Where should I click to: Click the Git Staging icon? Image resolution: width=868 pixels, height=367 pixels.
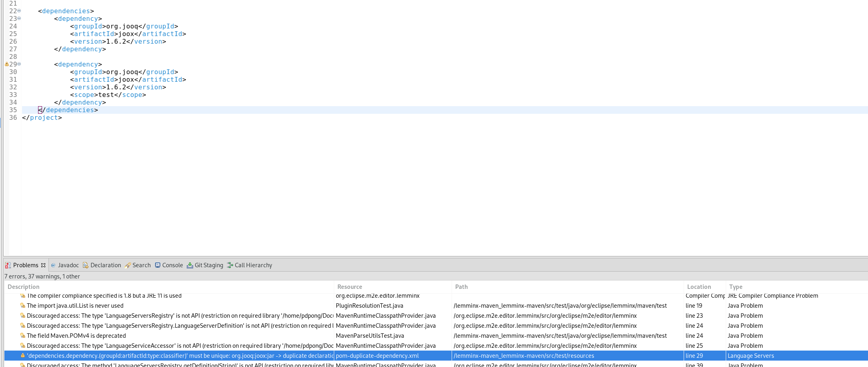pyautogui.click(x=190, y=265)
